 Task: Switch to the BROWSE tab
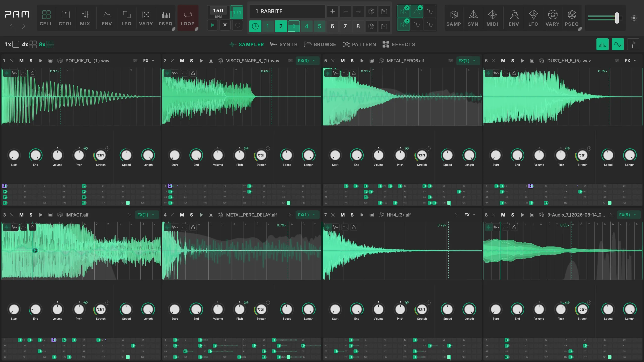pyautogui.click(x=320, y=45)
